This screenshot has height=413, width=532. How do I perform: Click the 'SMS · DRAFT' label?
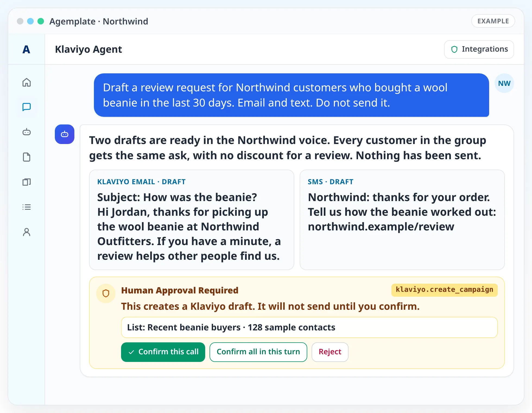click(x=331, y=182)
